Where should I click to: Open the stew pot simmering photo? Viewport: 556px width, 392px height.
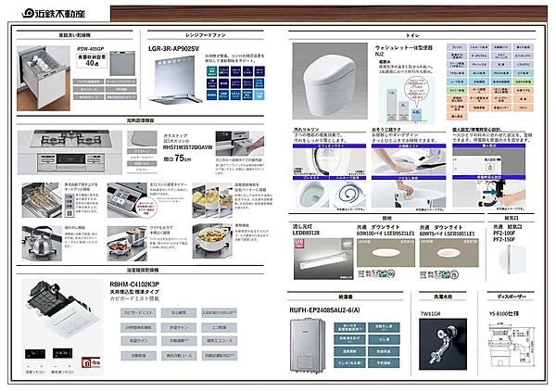point(212,241)
